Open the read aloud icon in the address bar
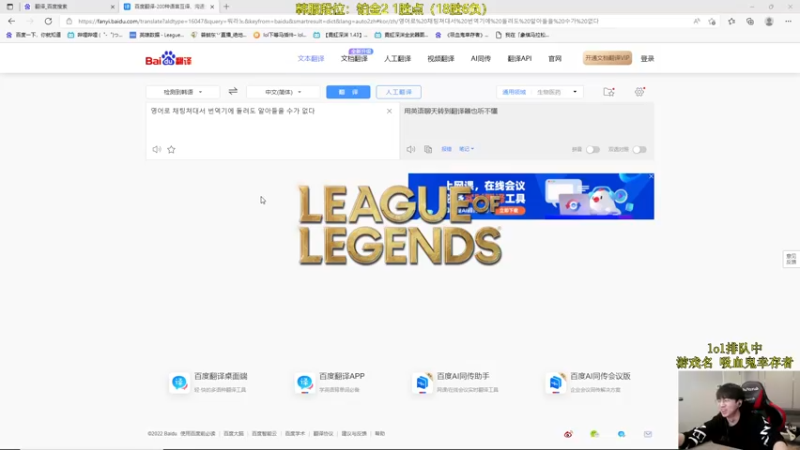 pos(696,21)
